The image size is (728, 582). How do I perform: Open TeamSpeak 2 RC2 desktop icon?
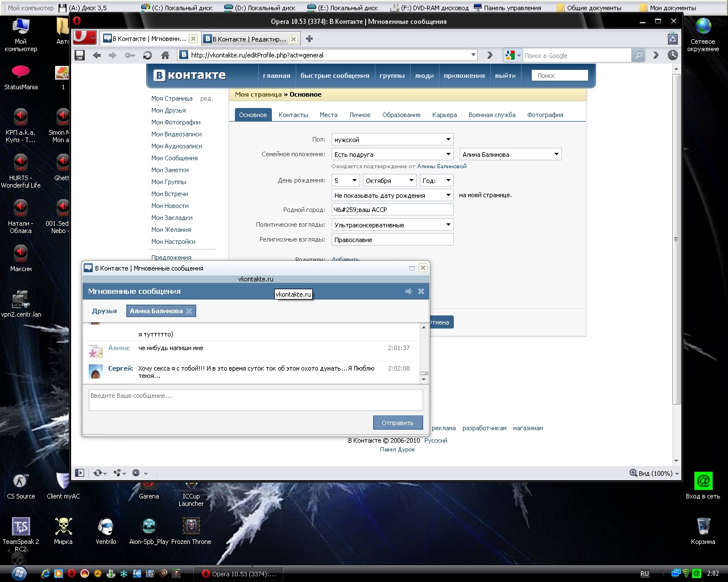(21, 535)
